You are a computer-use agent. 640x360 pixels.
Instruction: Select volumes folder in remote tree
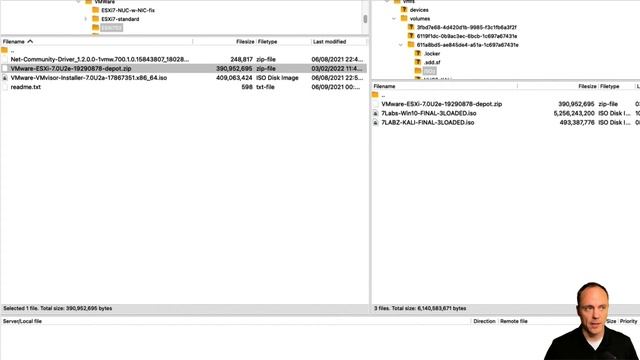pyautogui.click(x=420, y=19)
